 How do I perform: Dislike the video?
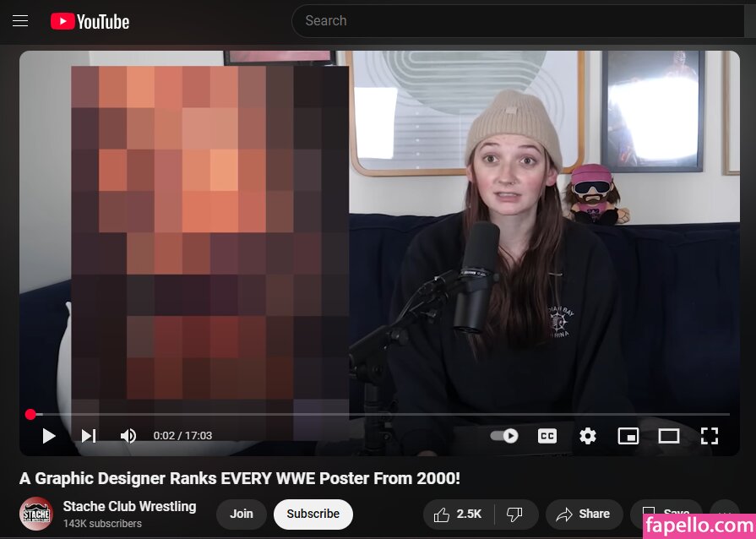click(514, 514)
